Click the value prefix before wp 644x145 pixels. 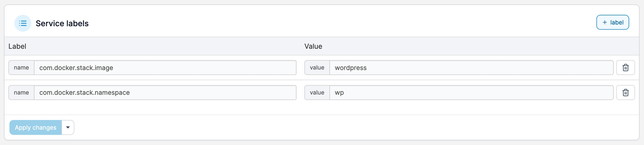pyautogui.click(x=317, y=92)
